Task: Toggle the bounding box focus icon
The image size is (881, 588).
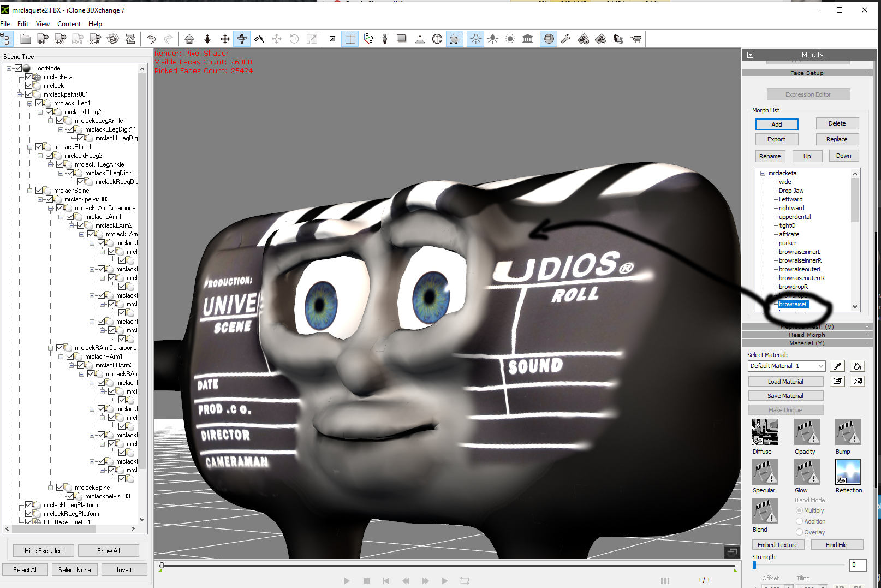Action: pyautogui.click(x=455, y=39)
